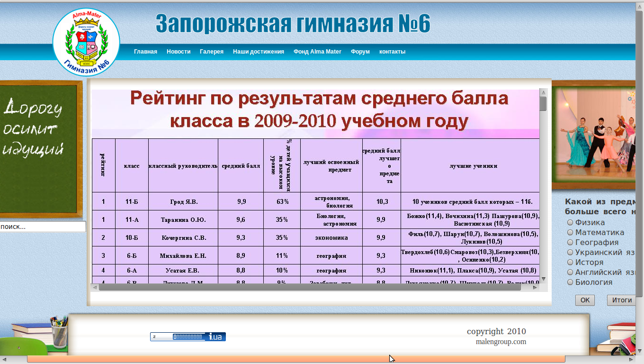Screen dimensions: 644x364
Task: Choose Английский язык in the poll
Action: coord(570,272)
